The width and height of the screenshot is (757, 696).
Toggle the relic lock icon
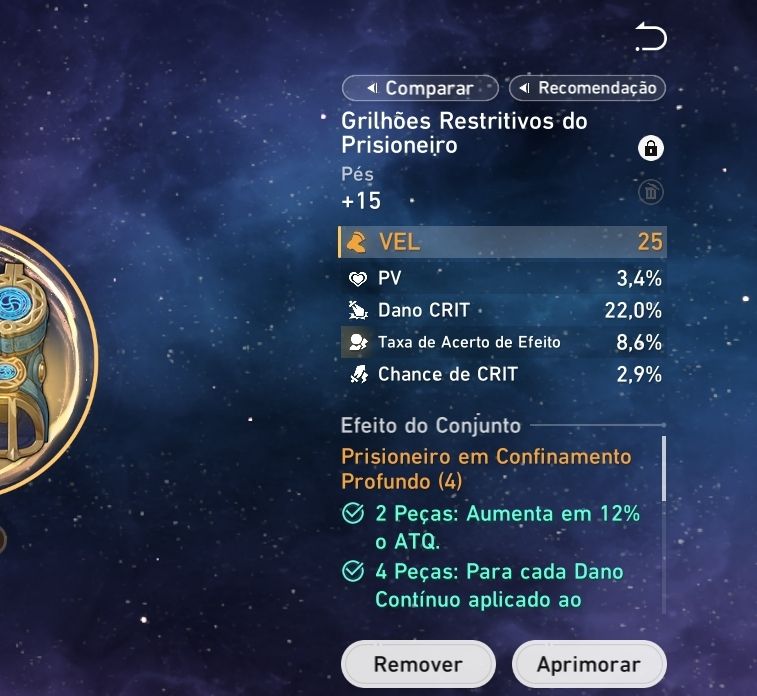click(x=651, y=148)
